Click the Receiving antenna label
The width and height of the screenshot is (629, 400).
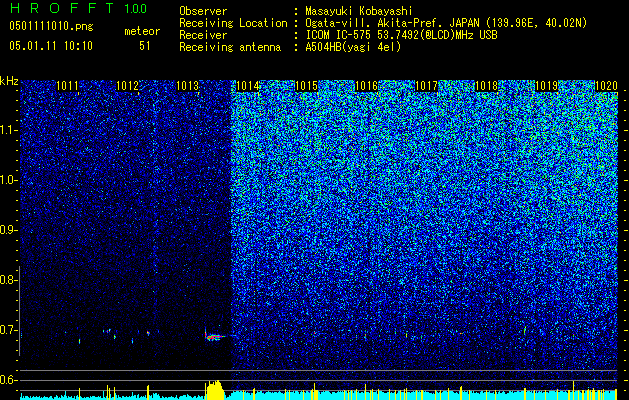coord(230,47)
